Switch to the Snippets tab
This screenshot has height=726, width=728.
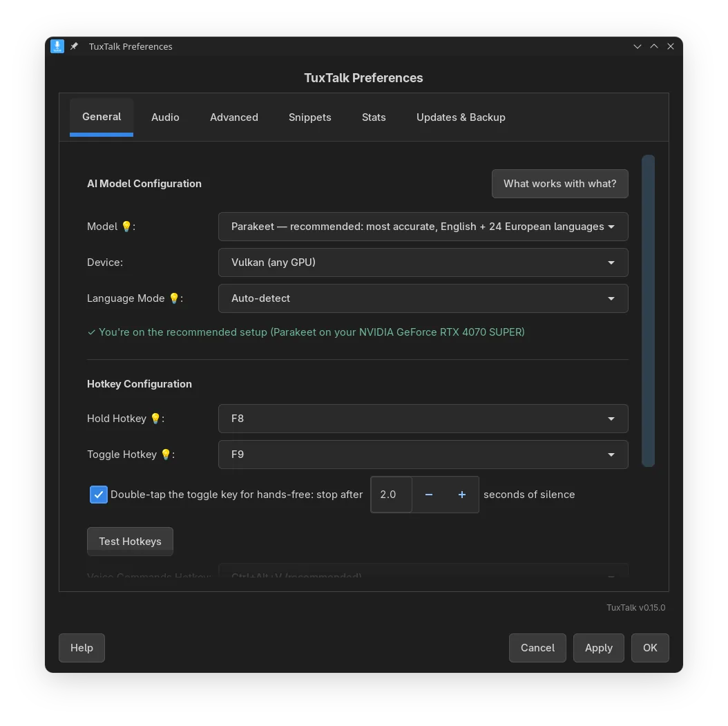pyautogui.click(x=309, y=117)
